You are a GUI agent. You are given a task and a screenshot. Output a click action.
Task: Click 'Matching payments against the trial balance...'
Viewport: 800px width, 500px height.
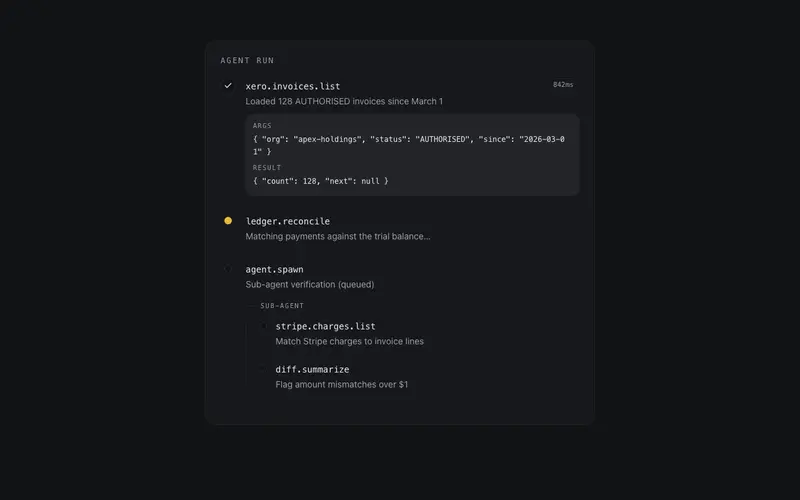[x=338, y=236]
